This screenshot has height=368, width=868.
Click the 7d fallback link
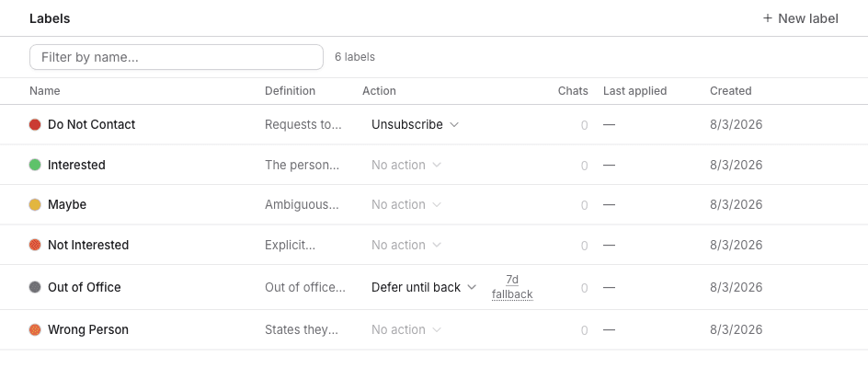click(x=512, y=287)
